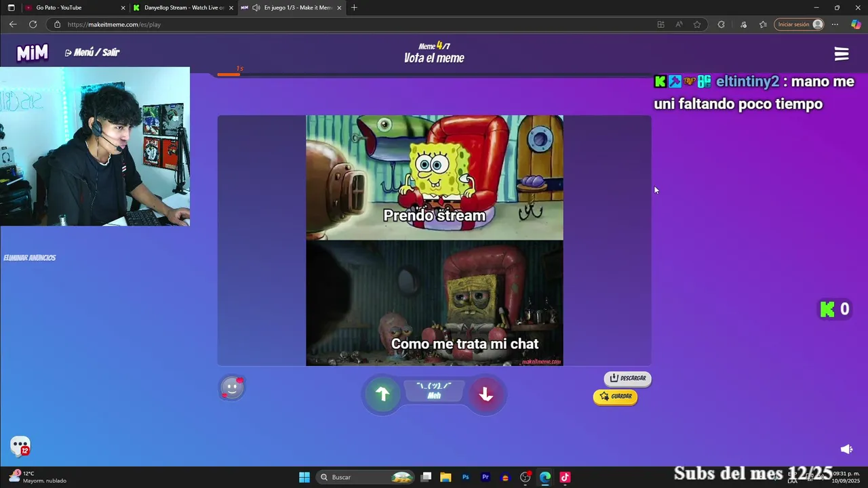The height and width of the screenshot is (488, 868).
Task: Close the Go Pato - YouTube tab
Action: tap(123, 7)
